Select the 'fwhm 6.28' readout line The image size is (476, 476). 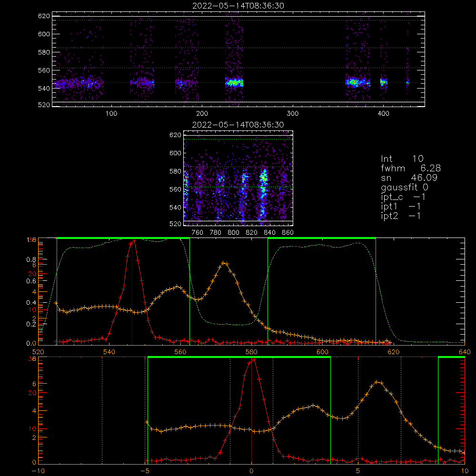point(411,168)
